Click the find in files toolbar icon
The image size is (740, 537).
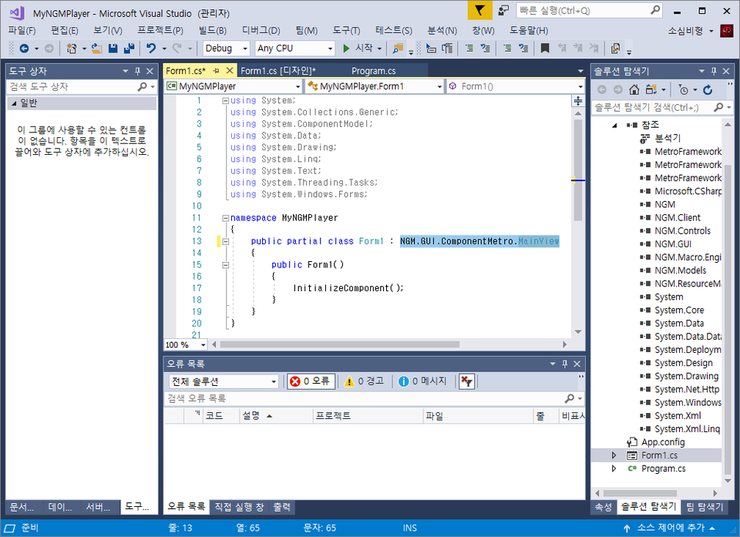[398, 48]
